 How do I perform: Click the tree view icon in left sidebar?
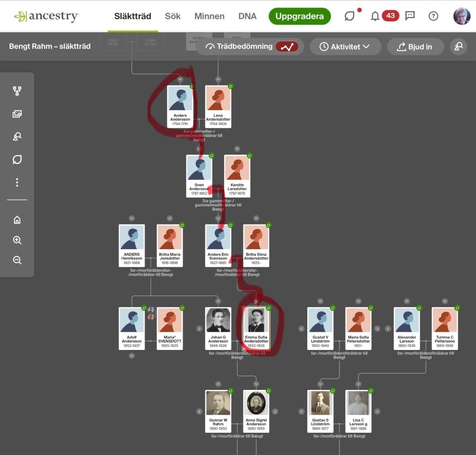click(17, 91)
